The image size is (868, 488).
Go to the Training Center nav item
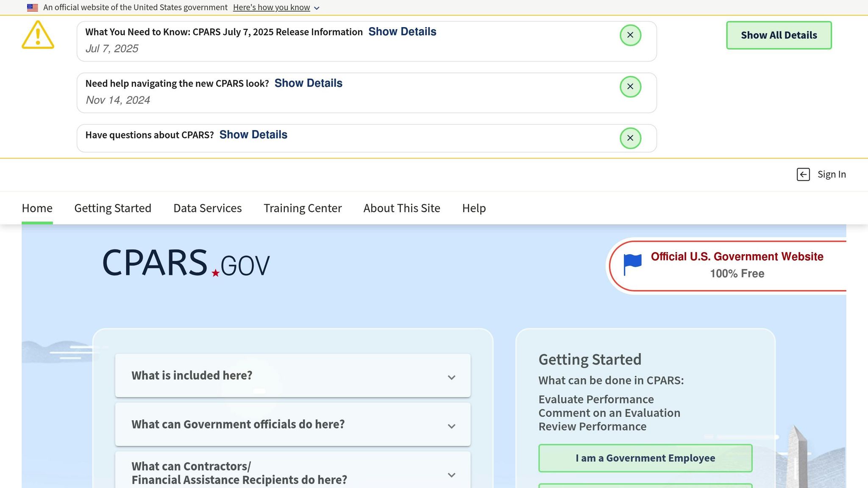(303, 208)
